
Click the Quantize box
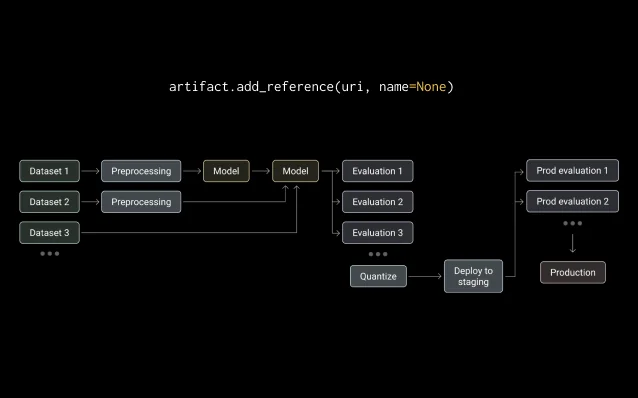[378, 276]
